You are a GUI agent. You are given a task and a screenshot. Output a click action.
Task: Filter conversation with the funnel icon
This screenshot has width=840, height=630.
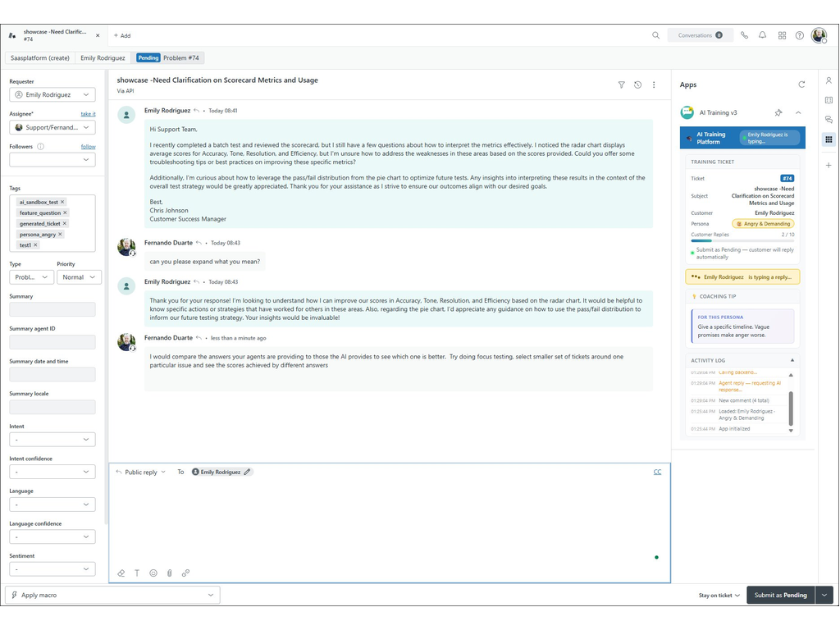(x=621, y=84)
